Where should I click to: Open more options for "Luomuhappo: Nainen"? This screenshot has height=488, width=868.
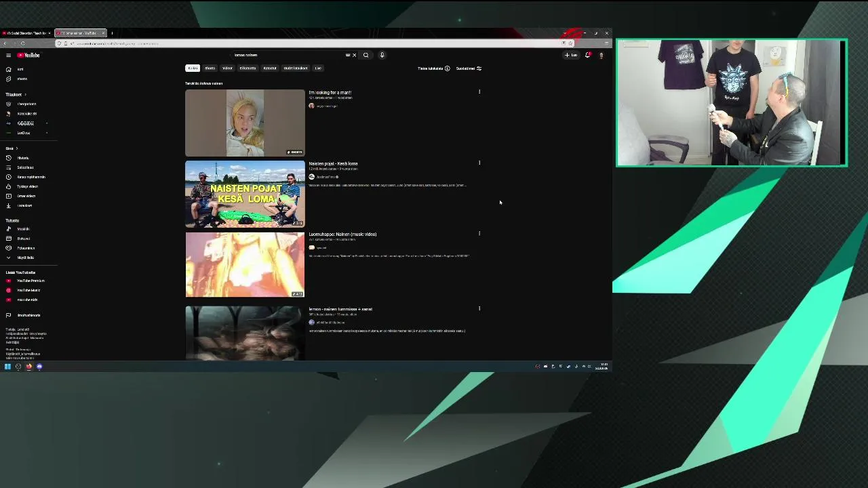tap(479, 233)
